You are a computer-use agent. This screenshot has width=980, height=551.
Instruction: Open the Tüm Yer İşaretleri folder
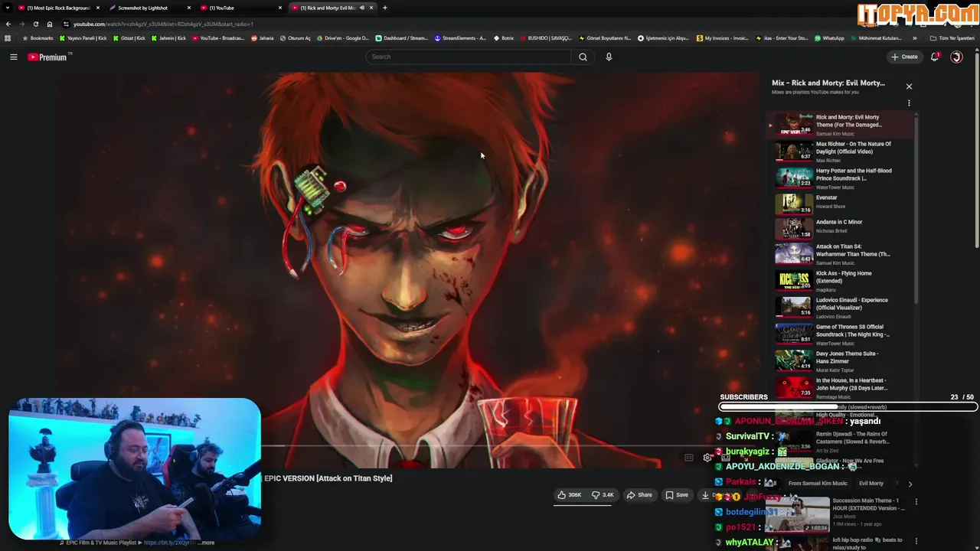952,38
